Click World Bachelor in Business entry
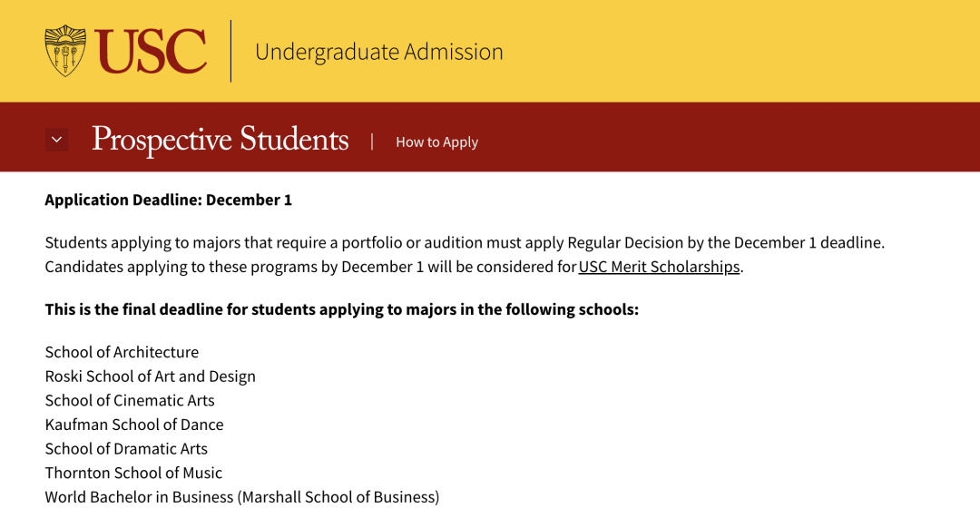The height and width of the screenshot is (508, 980). point(241,497)
